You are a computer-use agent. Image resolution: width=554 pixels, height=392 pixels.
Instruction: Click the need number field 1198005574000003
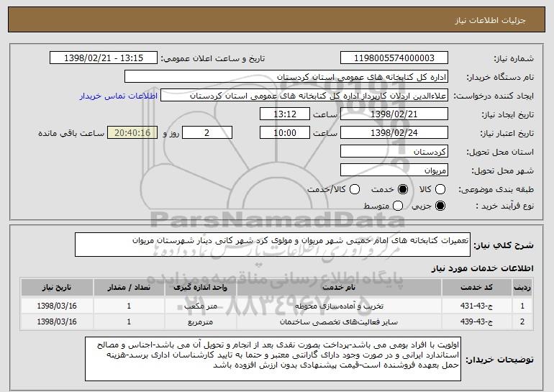(394, 58)
